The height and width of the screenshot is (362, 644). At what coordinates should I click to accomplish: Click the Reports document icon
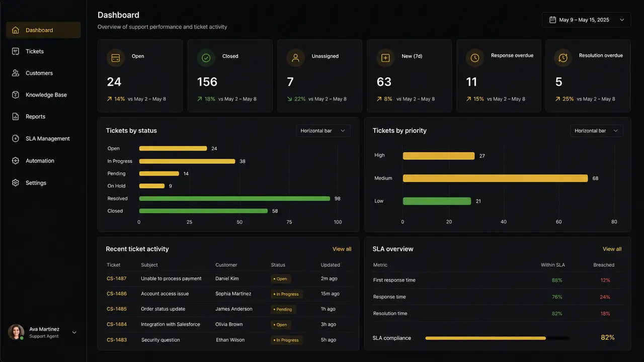pyautogui.click(x=16, y=117)
